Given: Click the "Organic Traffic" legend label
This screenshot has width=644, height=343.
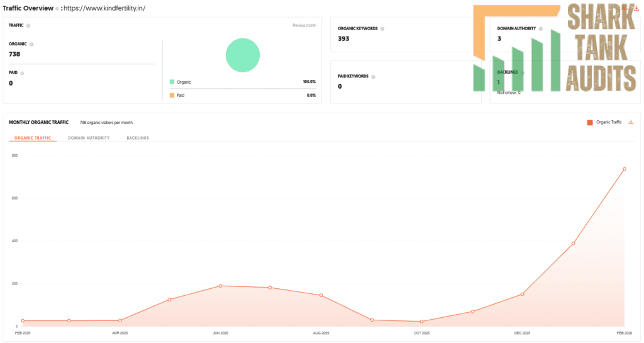Looking at the screenshot, I should click(x=609, y=122).
